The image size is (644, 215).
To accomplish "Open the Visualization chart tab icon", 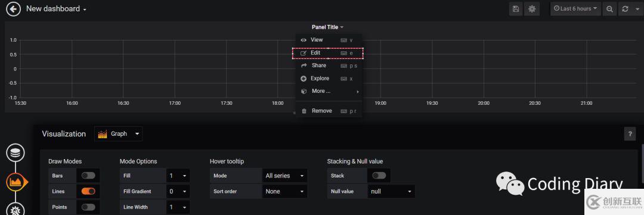I will click(16, 182).
